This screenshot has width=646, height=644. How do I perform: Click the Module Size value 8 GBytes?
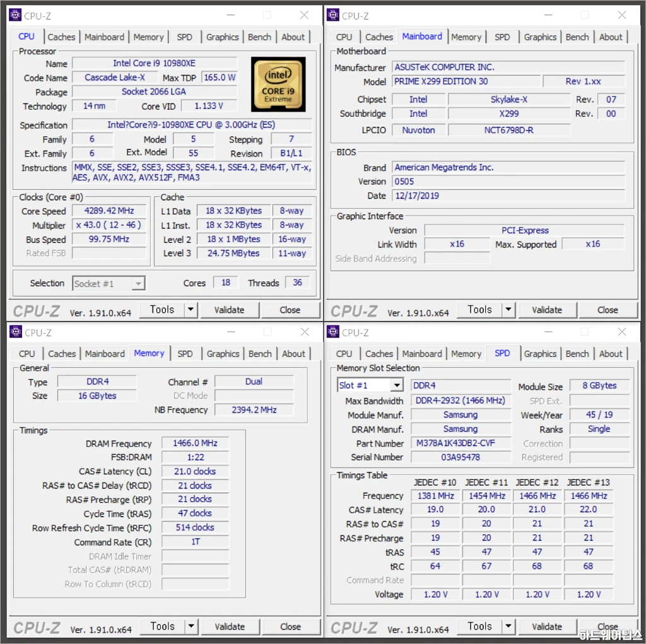coord(599,385)
